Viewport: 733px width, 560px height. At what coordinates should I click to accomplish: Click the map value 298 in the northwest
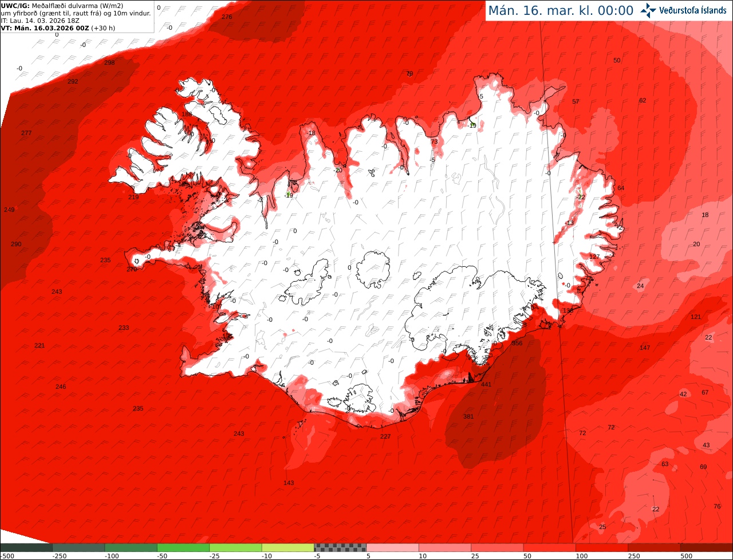point(109,62)
